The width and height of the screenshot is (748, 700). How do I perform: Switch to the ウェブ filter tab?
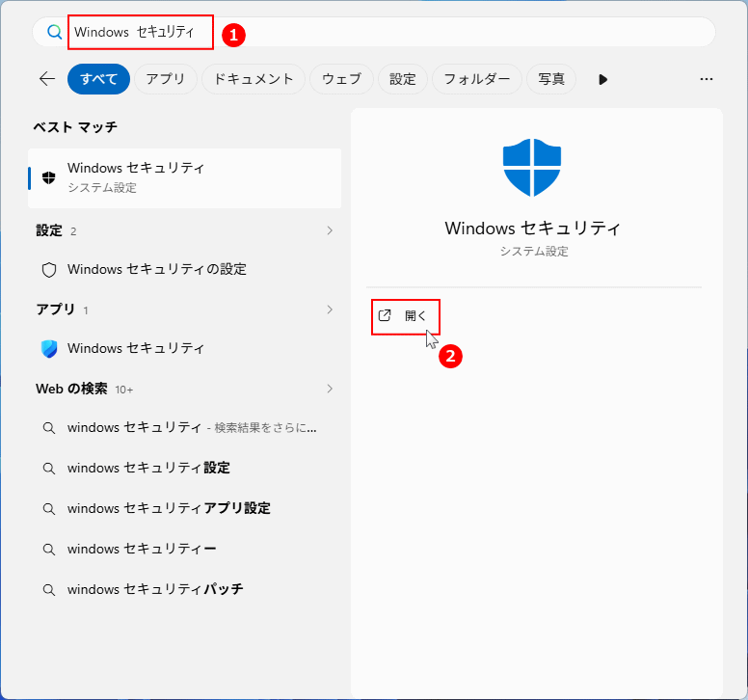pos(341,79)
